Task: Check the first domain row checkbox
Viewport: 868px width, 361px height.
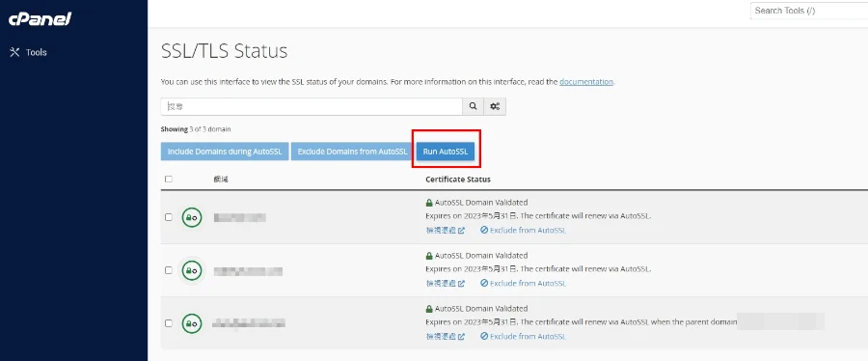Action: tap(169, 217)
